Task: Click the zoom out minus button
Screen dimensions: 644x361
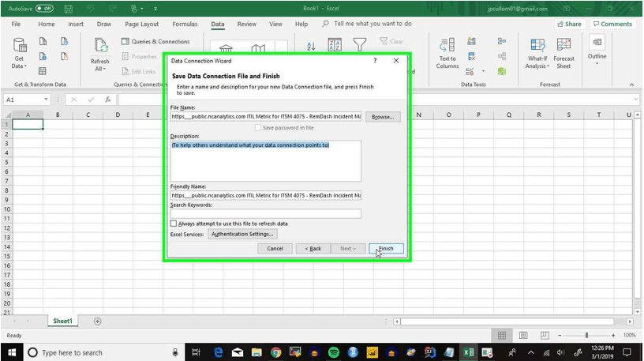Action: 560,336
